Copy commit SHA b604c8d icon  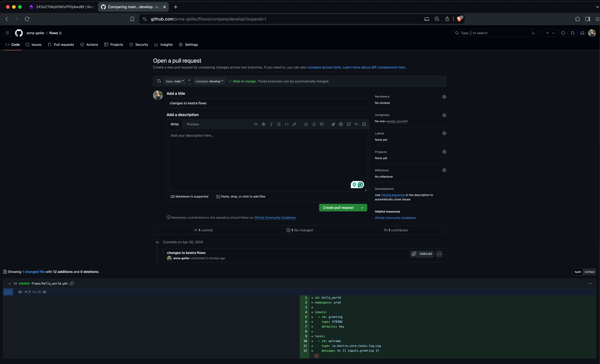[x=414, y=254]
